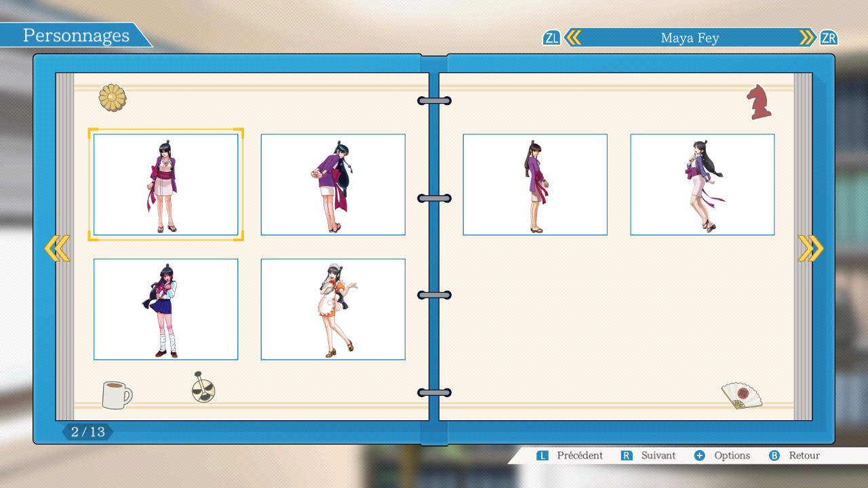This screenshot has height=488, width=868.
Task: Click the ZL shoulder button icon
Action: 551,38
